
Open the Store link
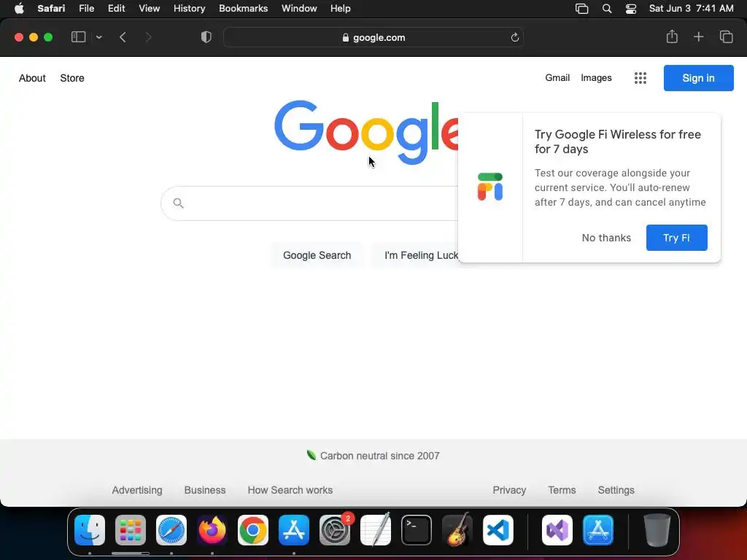pos(72,78)
